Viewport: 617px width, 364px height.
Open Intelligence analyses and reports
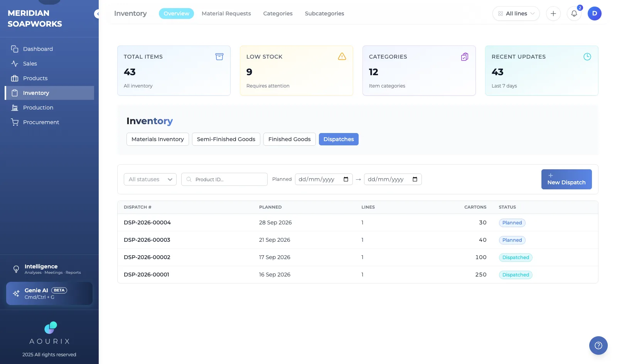coord(49,269)
